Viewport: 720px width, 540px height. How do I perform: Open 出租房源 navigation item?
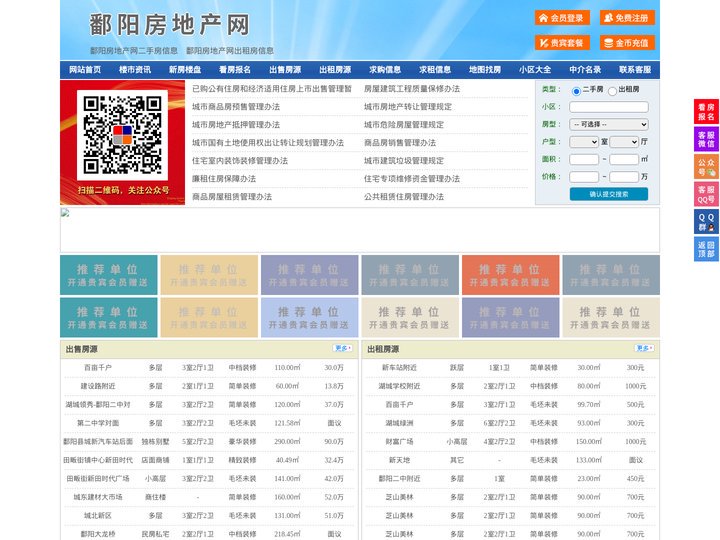[x=335, y=70]
